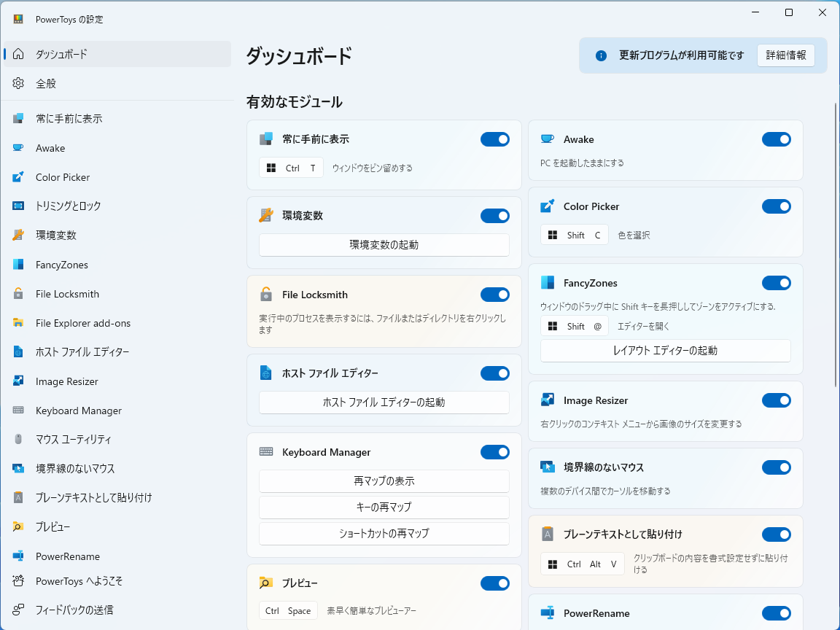840x630 pixels.
Task: Disable the Awake toggle
Action: (x=777, y=139)
